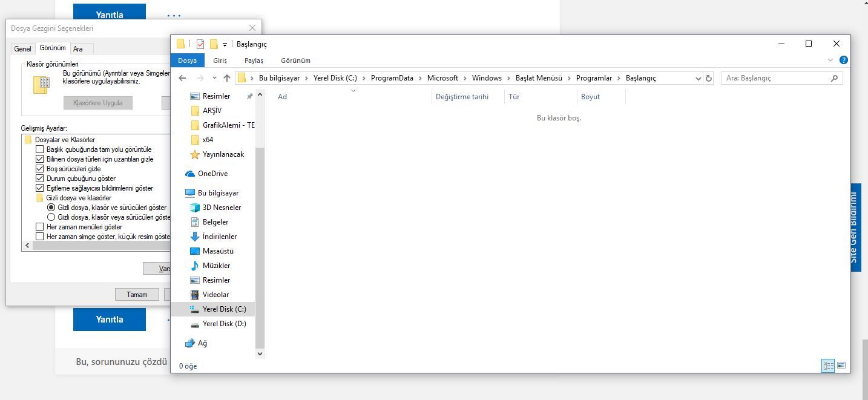Click lower Yanıtla button on web page
Image resolution: width=868 pixels, height=400 pixels.
[x=110, y=320]
